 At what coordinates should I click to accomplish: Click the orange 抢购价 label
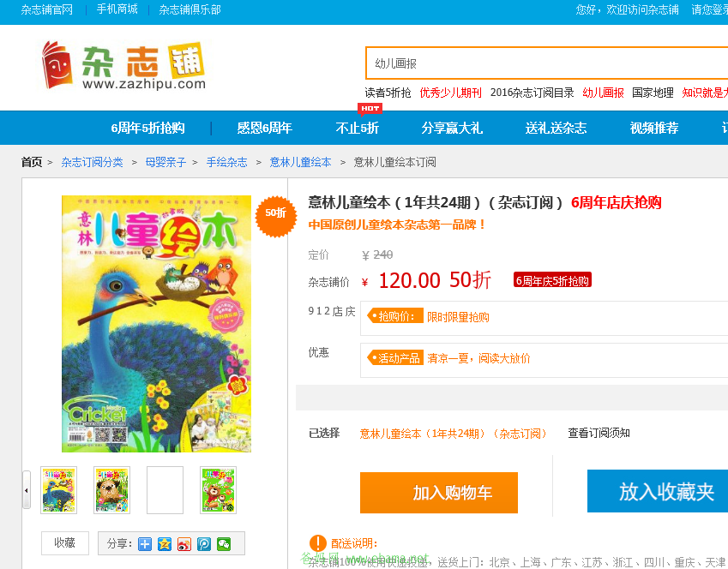(395, 316)
